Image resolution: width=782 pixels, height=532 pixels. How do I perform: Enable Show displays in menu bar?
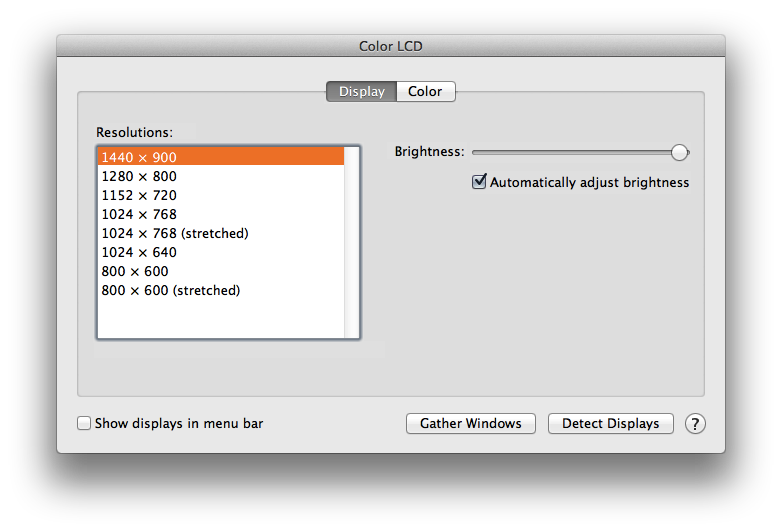[x=84, y=423]
